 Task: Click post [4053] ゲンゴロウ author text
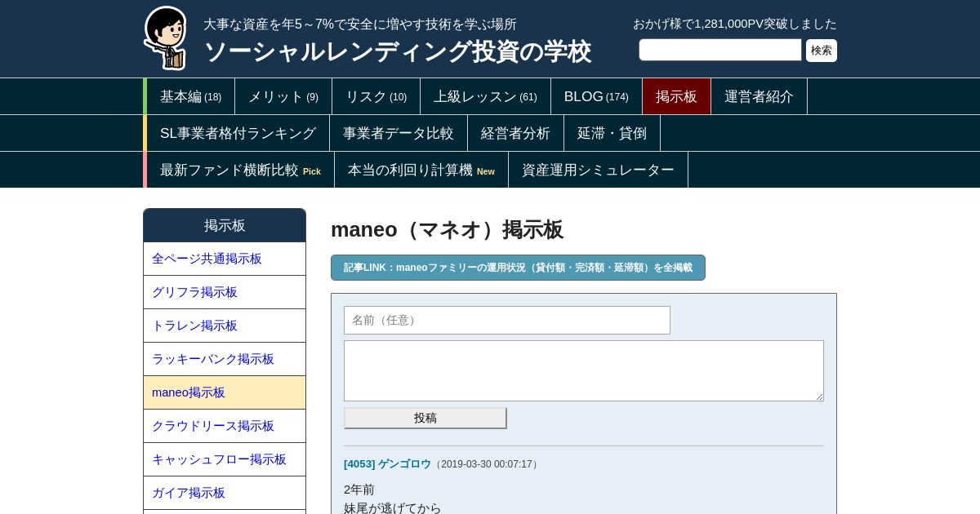(387, 463)
